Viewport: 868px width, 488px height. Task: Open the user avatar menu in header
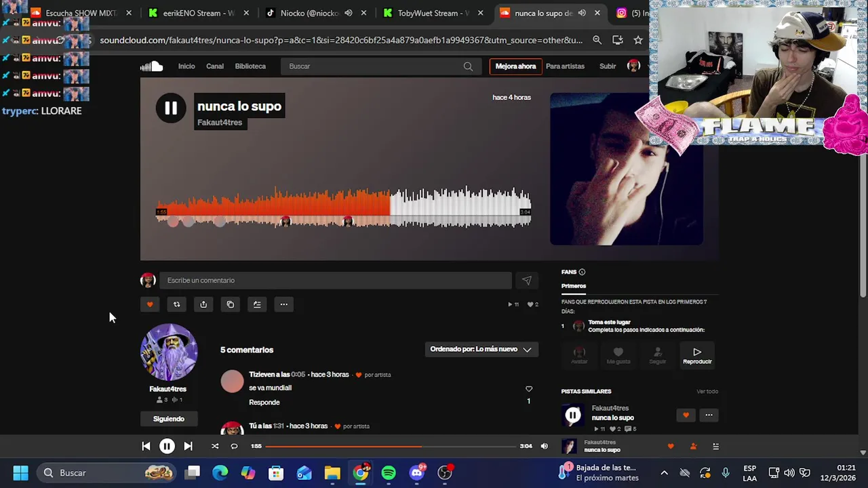[633, 66]
